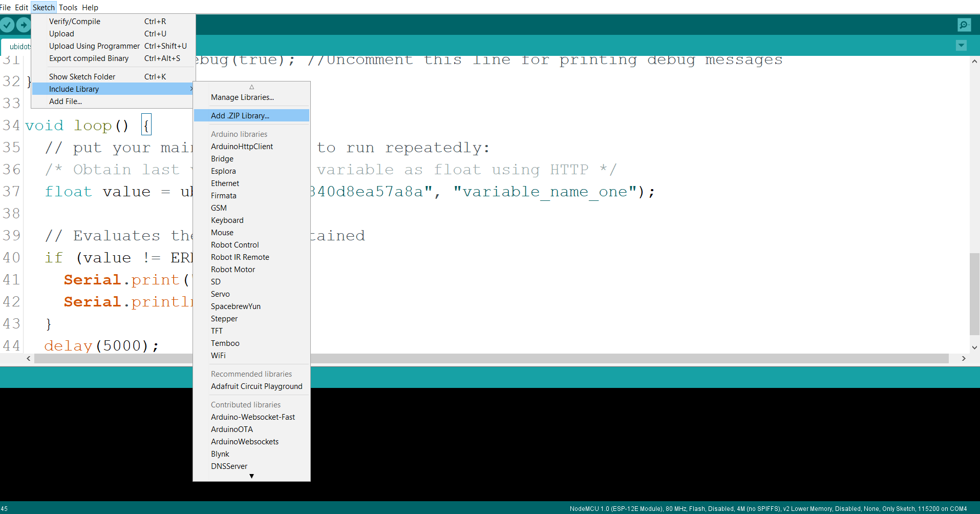This screenshot has height=514, width=980.
Task: Include the GSM library
Action: point(251,208)
